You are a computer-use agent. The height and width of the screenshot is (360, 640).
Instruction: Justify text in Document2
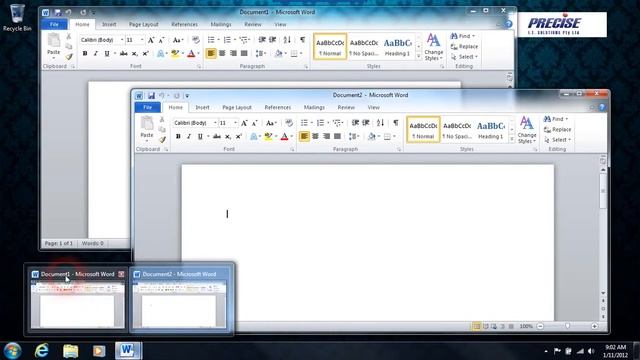click(337, 136)
